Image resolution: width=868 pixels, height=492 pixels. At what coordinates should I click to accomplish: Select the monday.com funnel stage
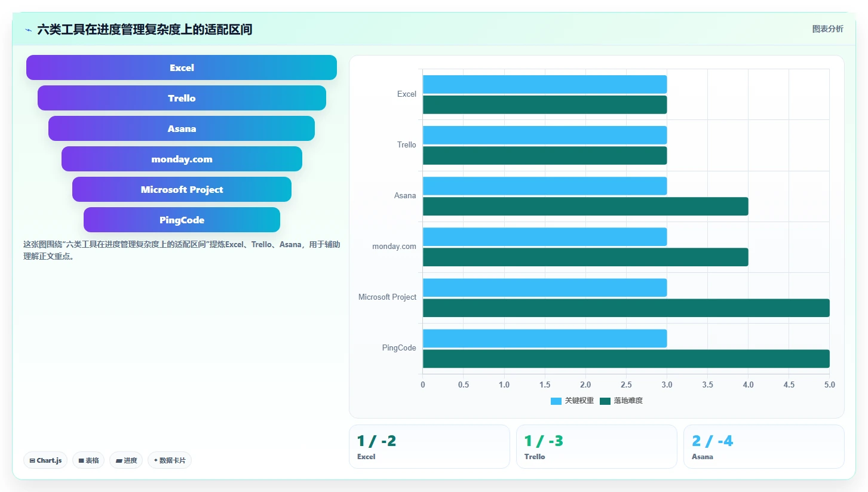point(182,159)
